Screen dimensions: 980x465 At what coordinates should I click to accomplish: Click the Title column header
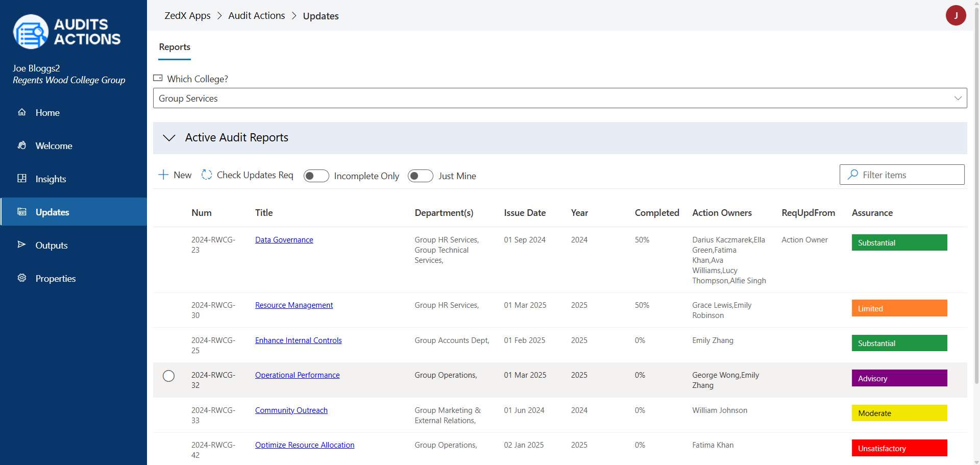pyautogui.click(x=264, y=213)
